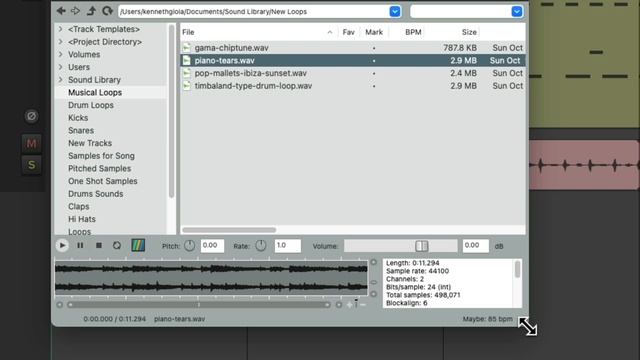Go up to the parent folder
The image size is (640, 360).
91,11
